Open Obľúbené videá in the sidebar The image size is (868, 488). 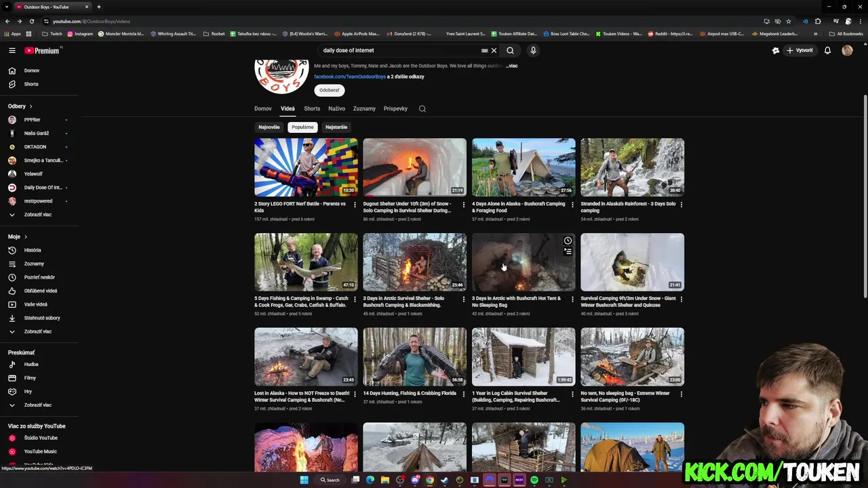pyautogui.click(x=39, y=291)
